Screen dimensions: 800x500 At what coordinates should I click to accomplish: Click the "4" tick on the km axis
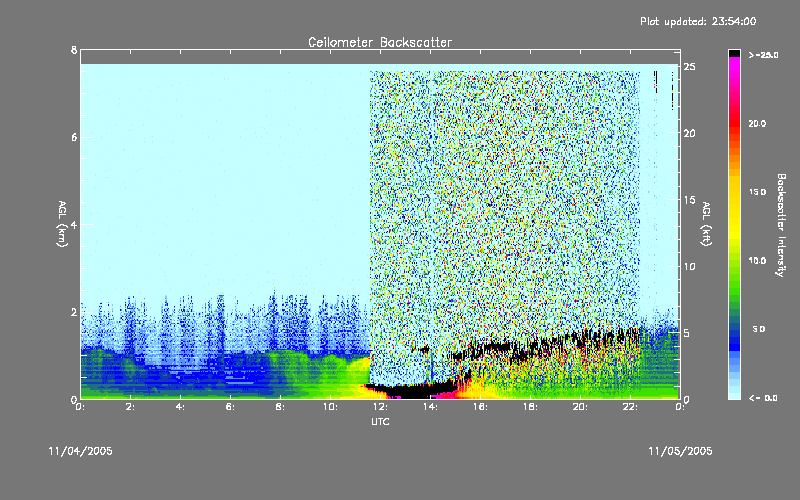tap(74, 224)
